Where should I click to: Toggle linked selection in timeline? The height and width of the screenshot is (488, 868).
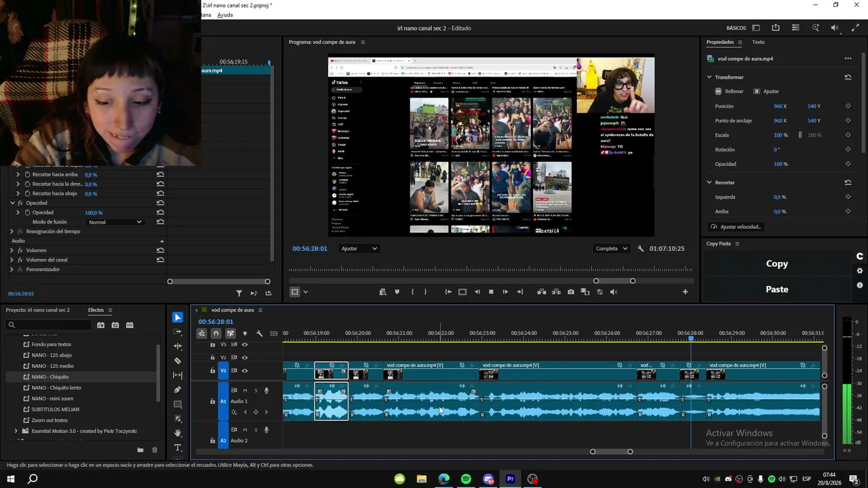(231, 333)
